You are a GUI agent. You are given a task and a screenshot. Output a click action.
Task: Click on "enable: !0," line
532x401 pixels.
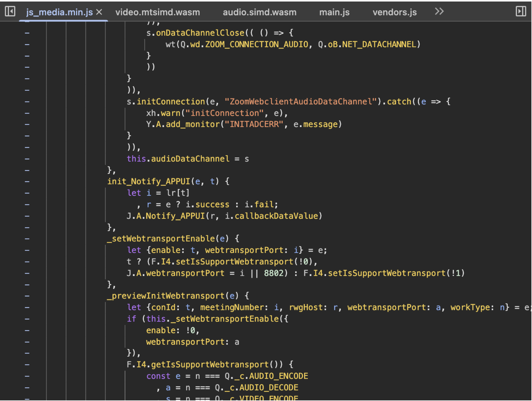(173, 330)
